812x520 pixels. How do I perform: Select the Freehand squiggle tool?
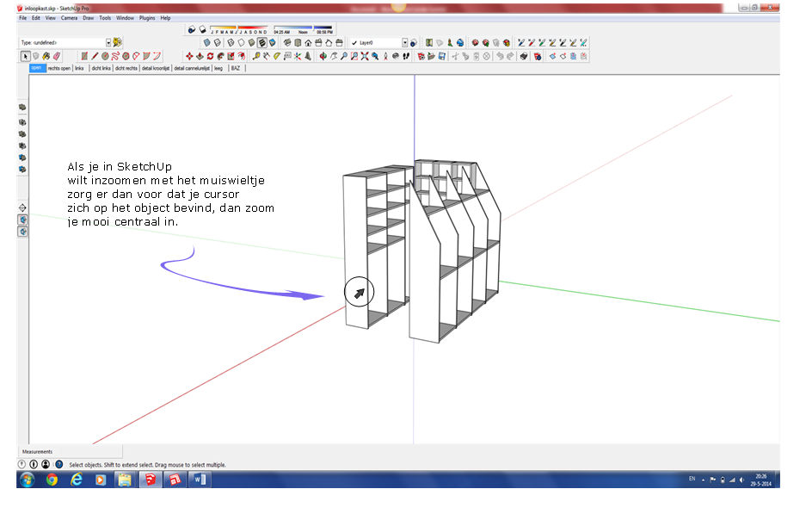(115, 56)
